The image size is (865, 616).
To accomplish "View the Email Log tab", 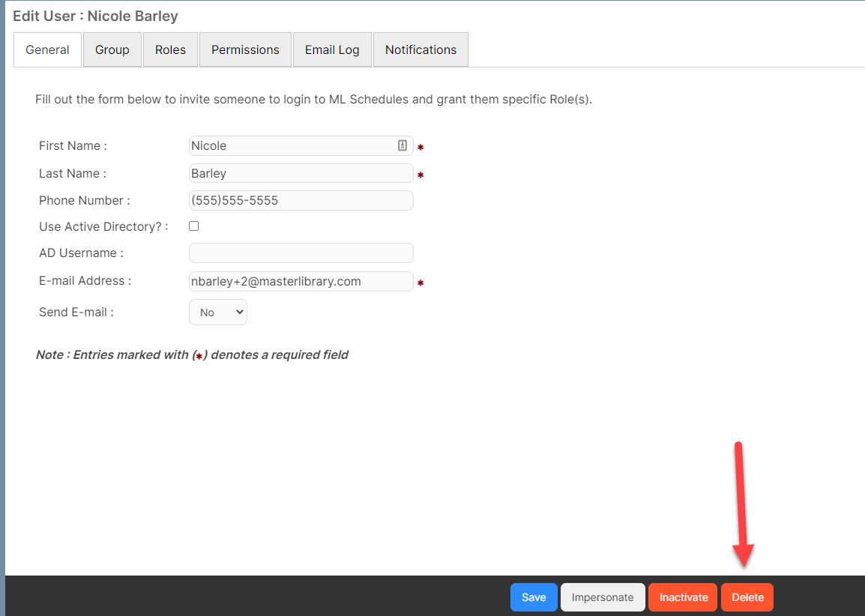I will 332,49.
